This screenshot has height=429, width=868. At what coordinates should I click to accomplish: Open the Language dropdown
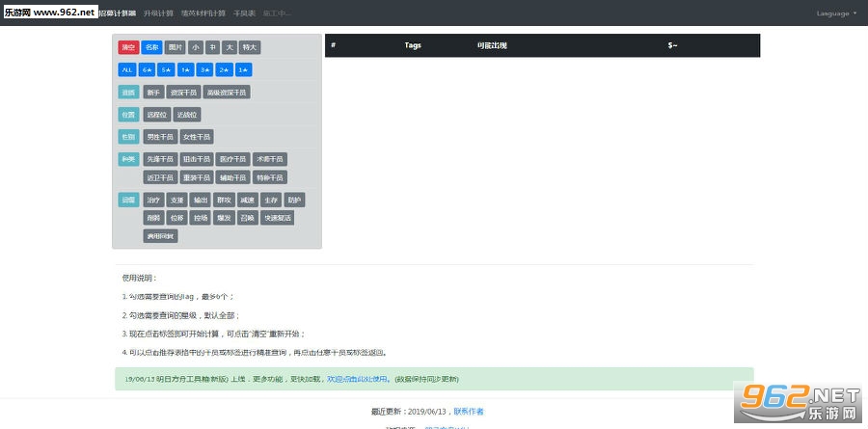836,13
